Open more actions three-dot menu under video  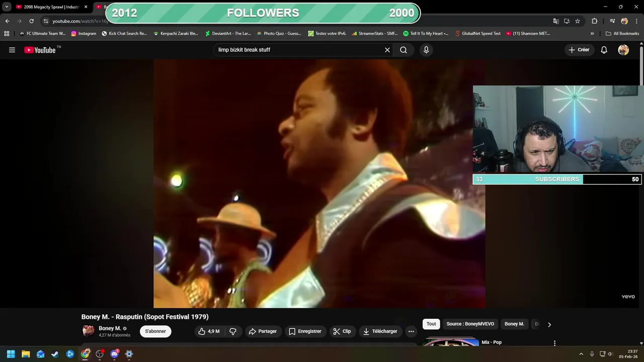tap(411, 331)
